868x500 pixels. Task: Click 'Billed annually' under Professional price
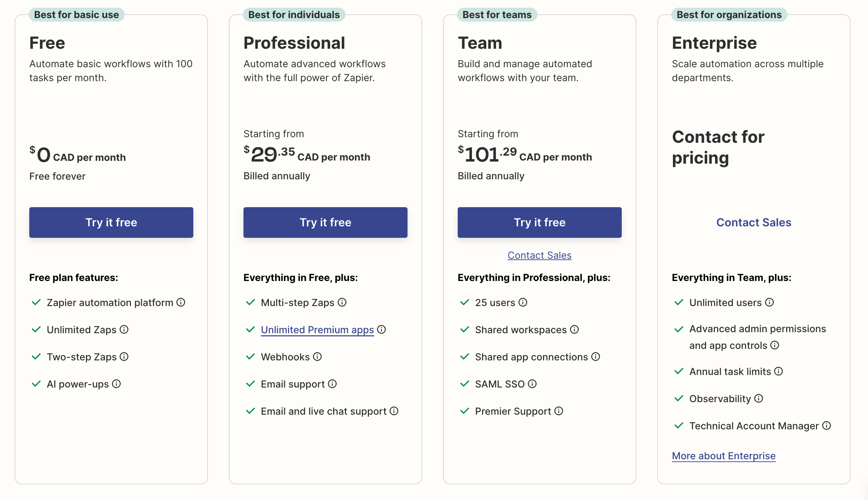click(x=277, y=176)
